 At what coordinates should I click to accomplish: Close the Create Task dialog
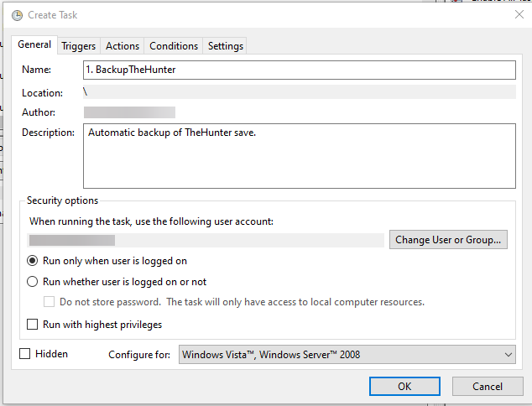517,14
